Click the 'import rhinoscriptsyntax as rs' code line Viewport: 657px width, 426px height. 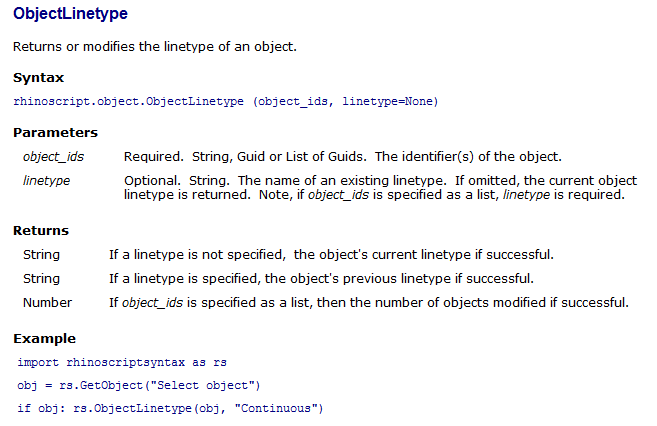point(122,362)
